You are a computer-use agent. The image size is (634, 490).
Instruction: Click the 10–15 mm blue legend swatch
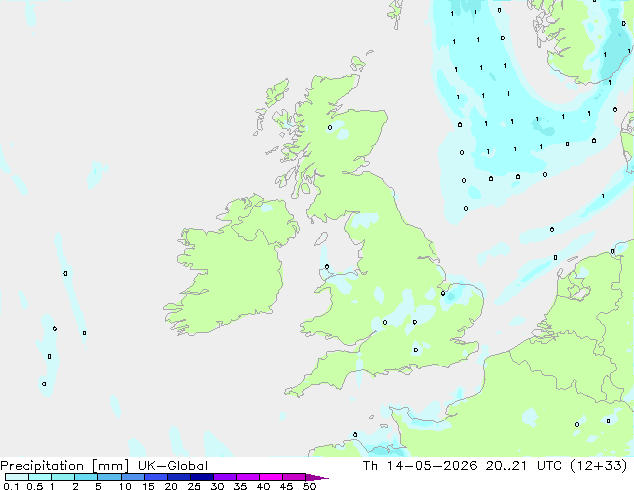(132, 477)
